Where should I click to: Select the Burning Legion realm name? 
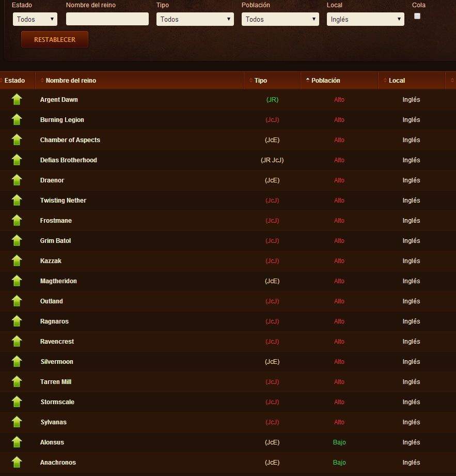[x=62, y=119]
